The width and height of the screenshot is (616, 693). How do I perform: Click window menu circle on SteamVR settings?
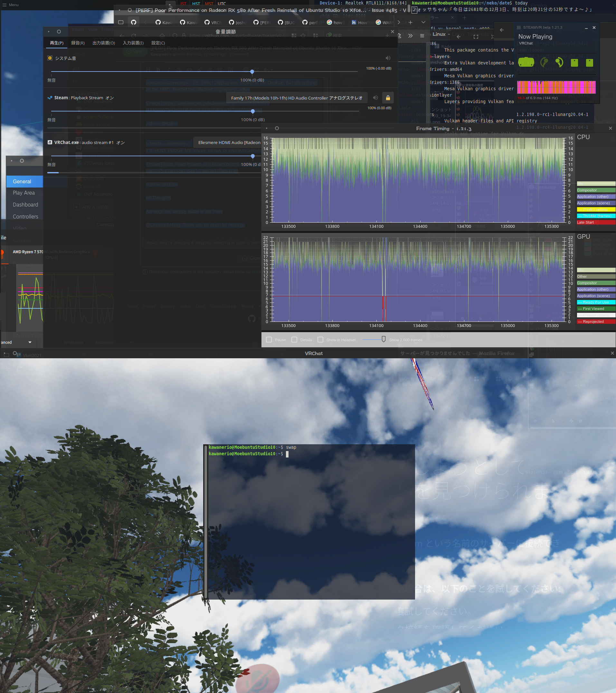tap(22, 161)
